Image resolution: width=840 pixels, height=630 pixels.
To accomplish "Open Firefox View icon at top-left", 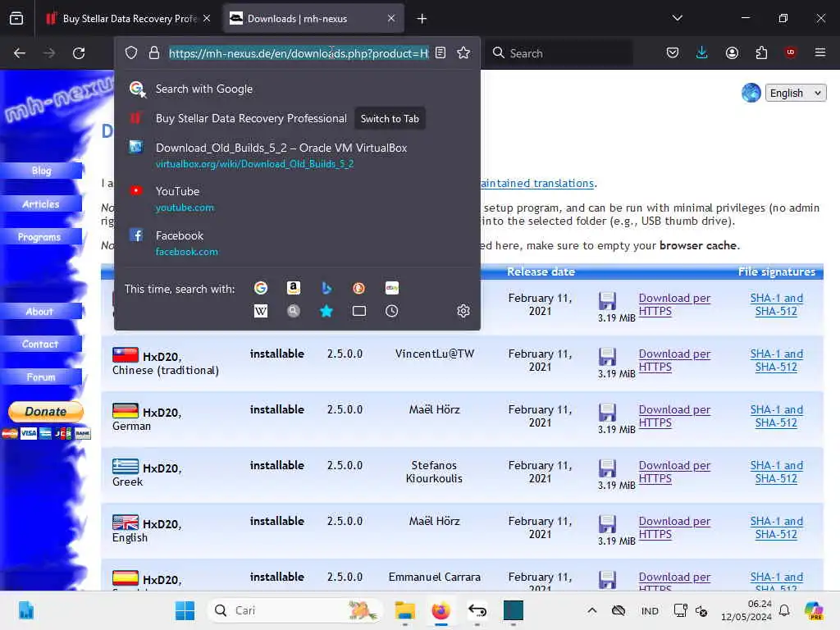I will pos(16,18).
